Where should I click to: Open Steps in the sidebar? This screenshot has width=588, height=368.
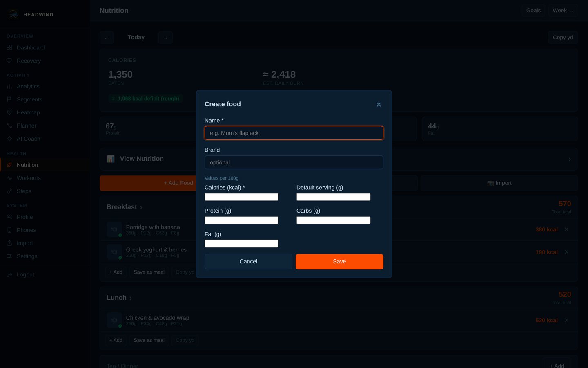pyautogui.click(x=45, y=191)
